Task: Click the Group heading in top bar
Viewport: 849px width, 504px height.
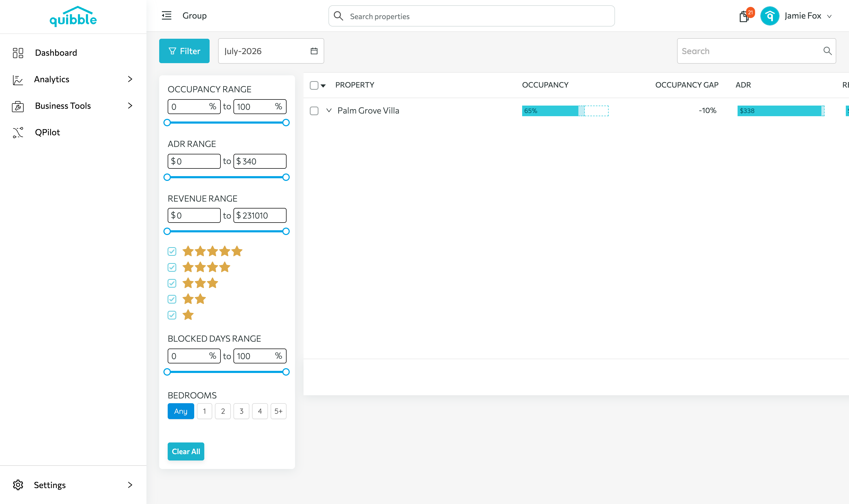Action: [x=194, y=16]
